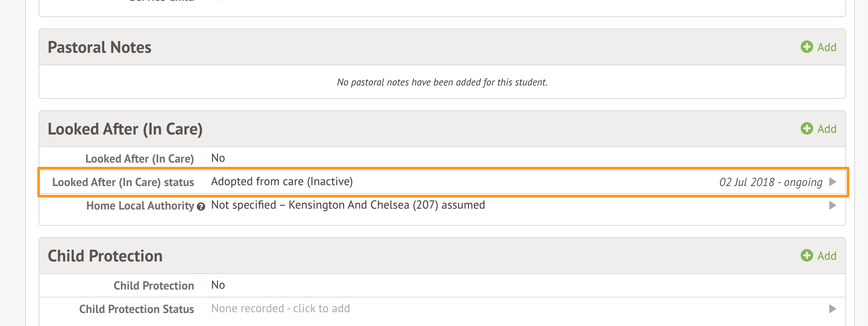Click the Child Protection 'No' value
This screenshot has height=326, width=868.
pyautogui.click(x=218, y=285)
